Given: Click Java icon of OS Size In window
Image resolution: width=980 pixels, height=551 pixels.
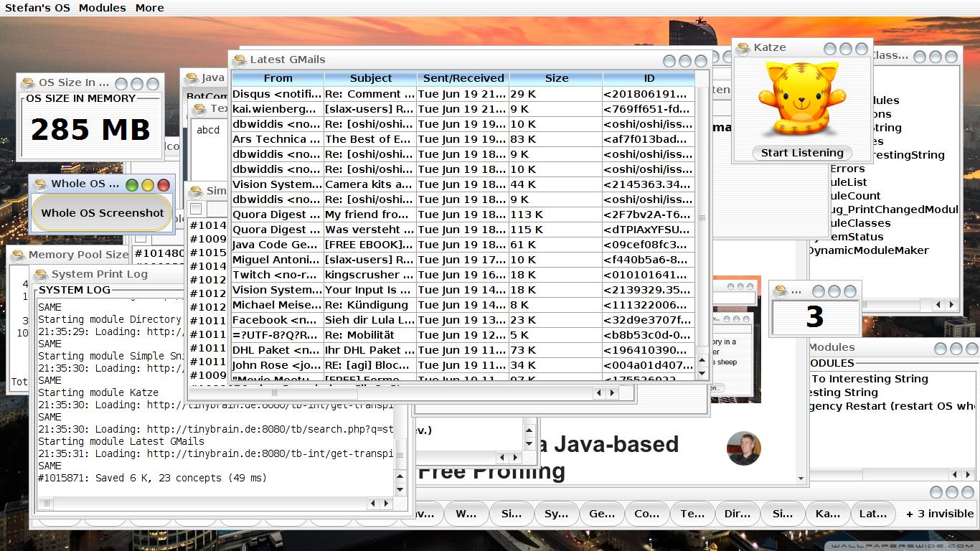Looking at the screenshot, I should [28, 83].
